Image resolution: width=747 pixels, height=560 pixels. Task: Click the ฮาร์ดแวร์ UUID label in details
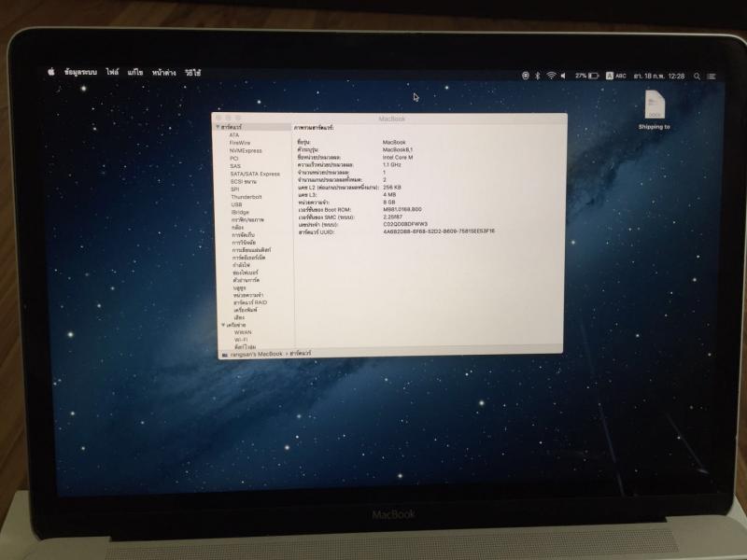click(x=317, y=231)
